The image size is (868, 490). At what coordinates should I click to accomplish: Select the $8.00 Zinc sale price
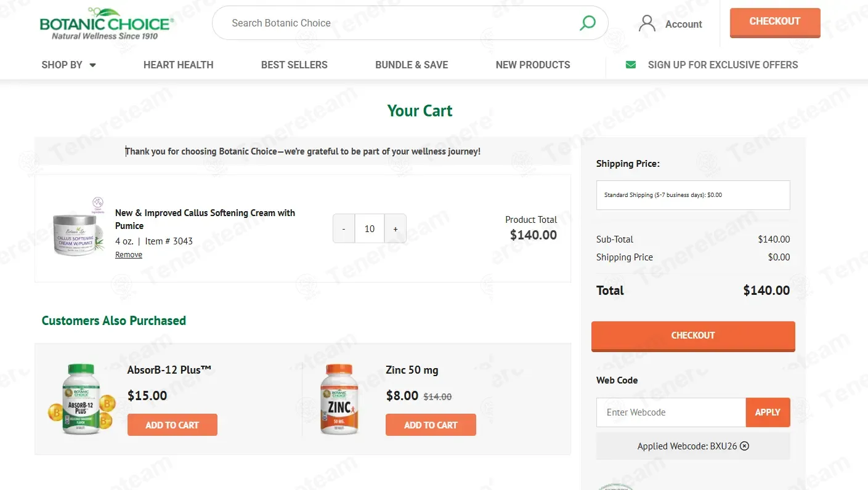(402, 396)
